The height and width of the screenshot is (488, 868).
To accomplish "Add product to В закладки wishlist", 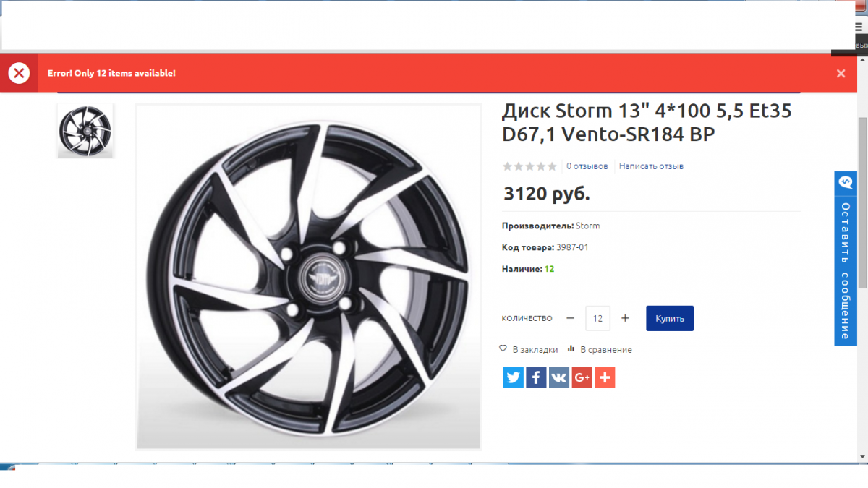I will tap(529, 349).
